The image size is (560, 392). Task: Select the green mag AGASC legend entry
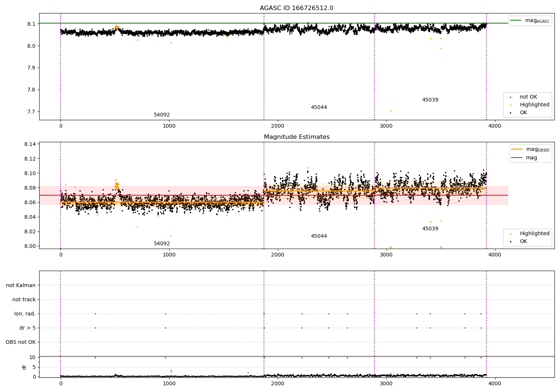pos(530,21)
